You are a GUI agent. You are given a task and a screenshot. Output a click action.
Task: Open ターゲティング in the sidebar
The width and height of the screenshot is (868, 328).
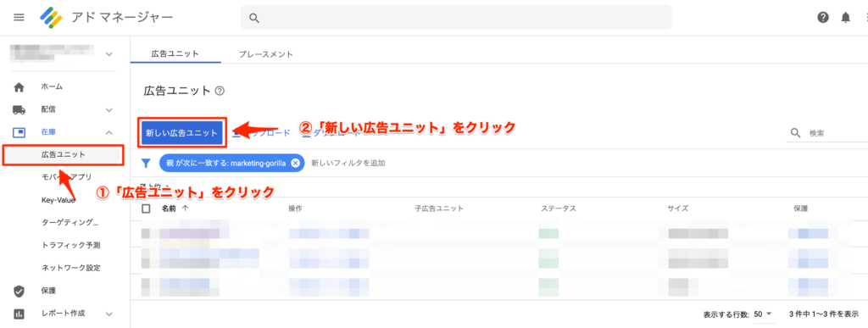[x=70, y=223]
